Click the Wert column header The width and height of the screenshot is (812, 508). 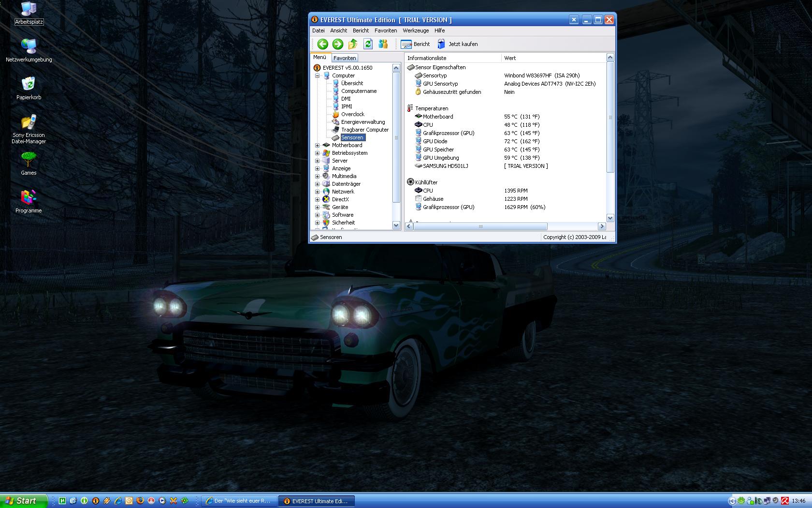pos(510,58)
